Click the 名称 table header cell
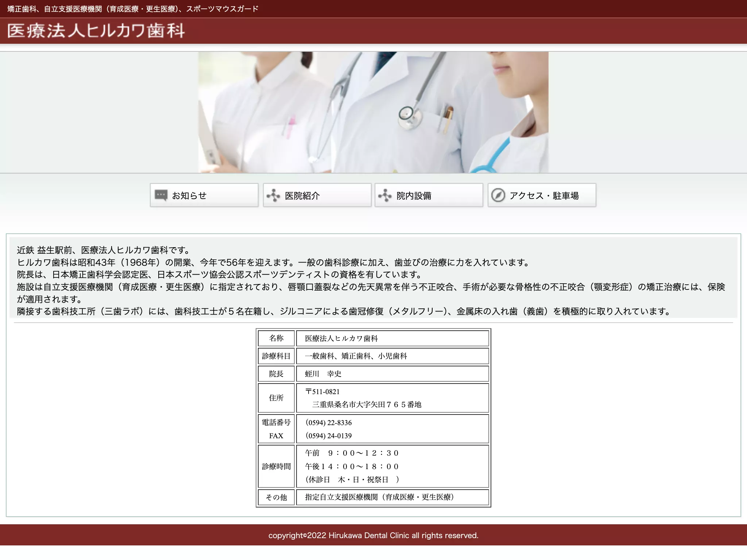 (276, 338)
